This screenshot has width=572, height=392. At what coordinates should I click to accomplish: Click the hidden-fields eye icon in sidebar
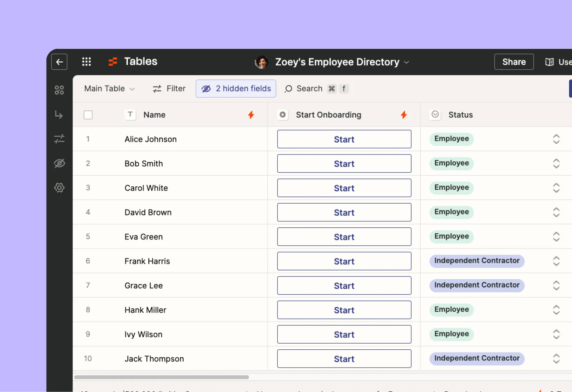[59, 163]
